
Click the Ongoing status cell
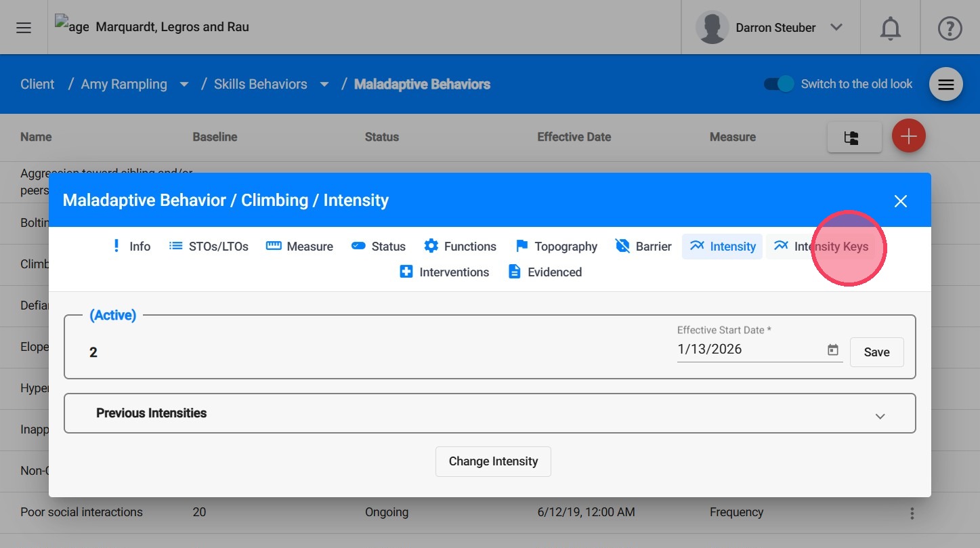click(387, 512)
